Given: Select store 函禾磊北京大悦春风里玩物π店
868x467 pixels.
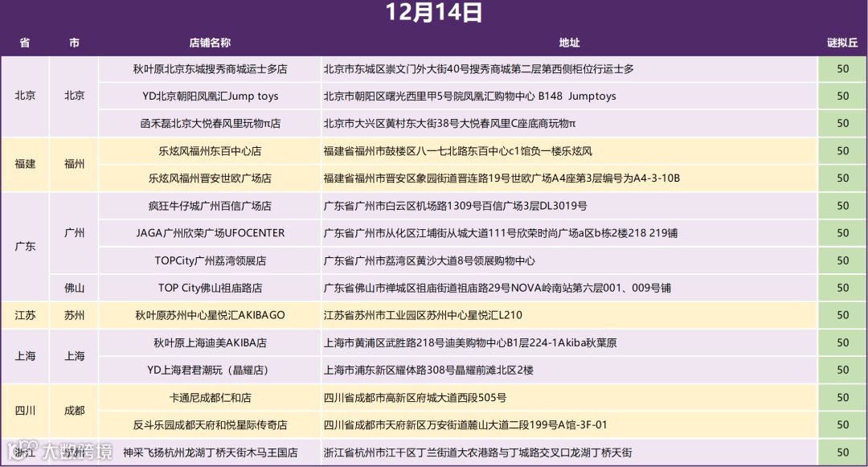Looking at the screenshot, I should click(x=210, y=124).
